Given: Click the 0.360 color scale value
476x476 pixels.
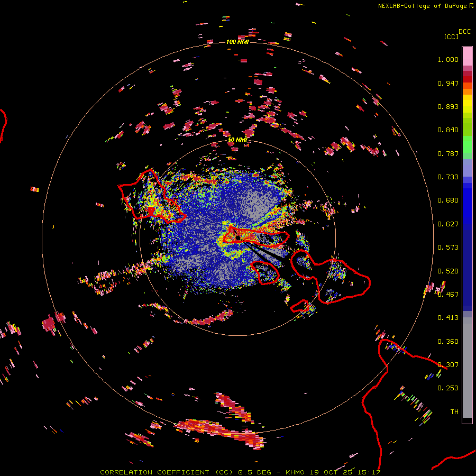Looking at the screenshot, I should pyautogui.click(x=448, y=342).
